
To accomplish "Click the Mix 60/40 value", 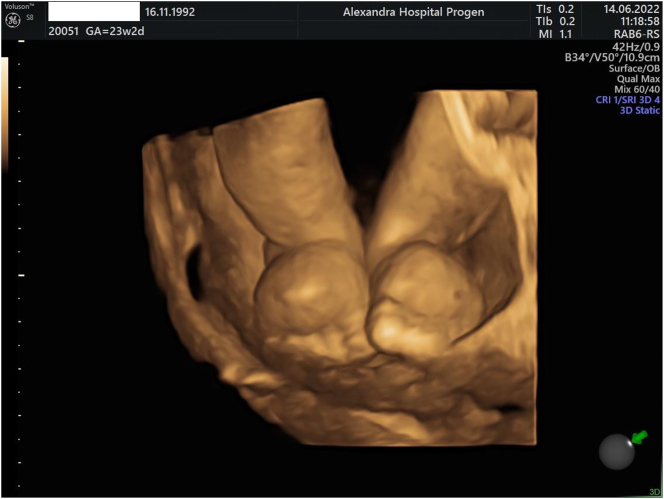I will [x=636, y=90].
